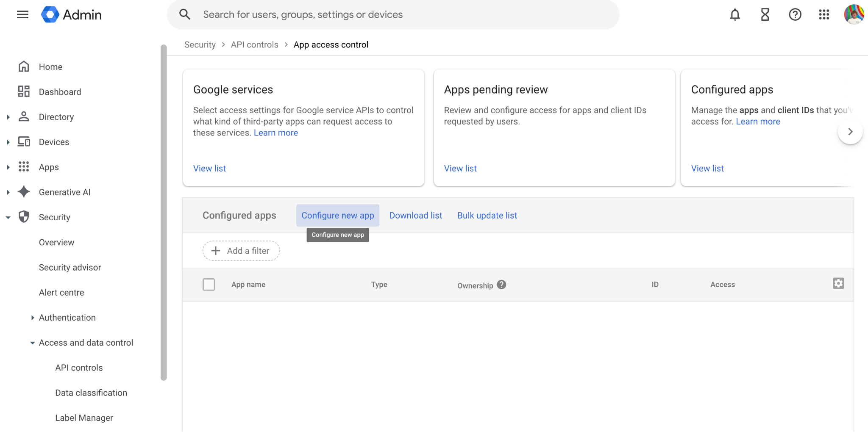Screen dimensions: 868x432
Task: Click the Apps grid icon in sidebar
Action: (24, 166)
